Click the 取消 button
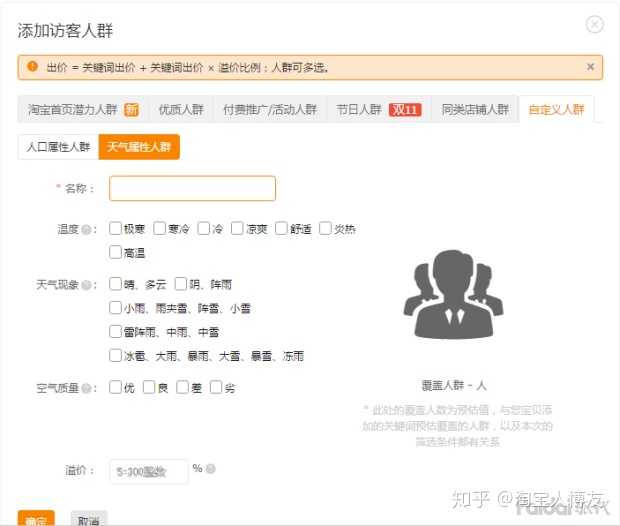This screenshot has height=526, width=620. pos(88,519)
